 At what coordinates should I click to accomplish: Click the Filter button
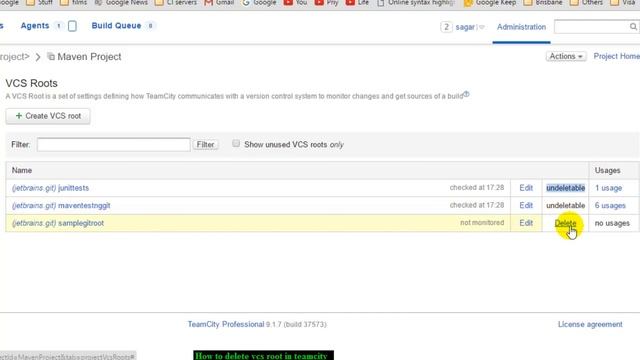pos(205,144)
